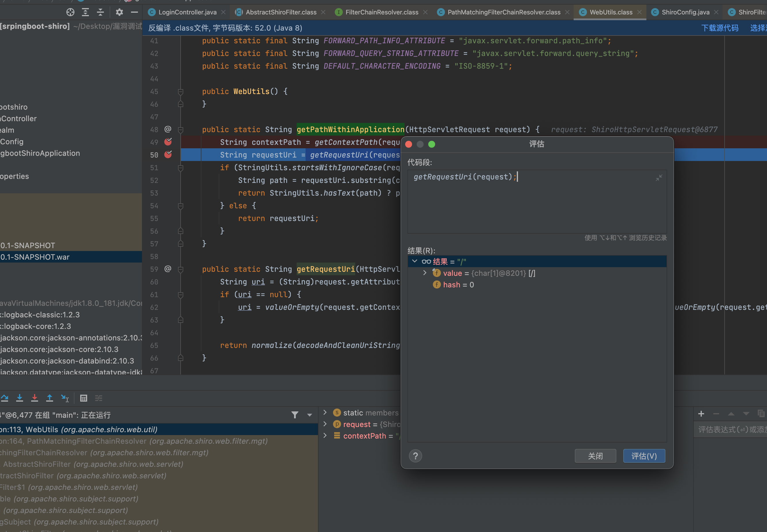This screenshot has width=767, height=532.
Task: Click the hash = 0 field row
Action: pos(537,285)
